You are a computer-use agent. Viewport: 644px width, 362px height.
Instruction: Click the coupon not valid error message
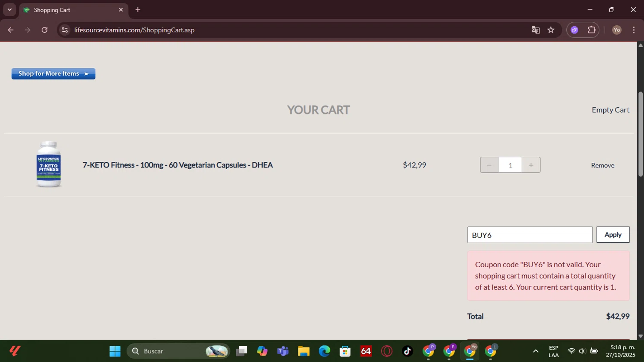pos(548,276)
